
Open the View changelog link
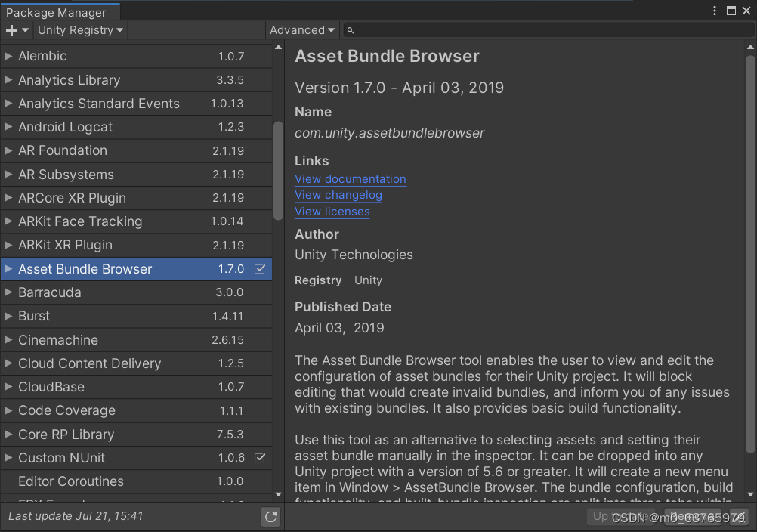(338, 195)
